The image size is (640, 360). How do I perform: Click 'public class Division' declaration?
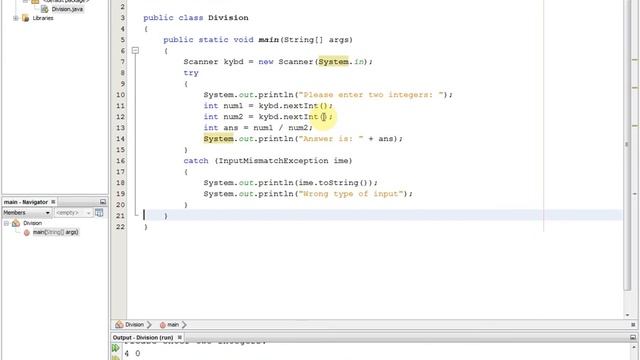click(x=196, y=18)
